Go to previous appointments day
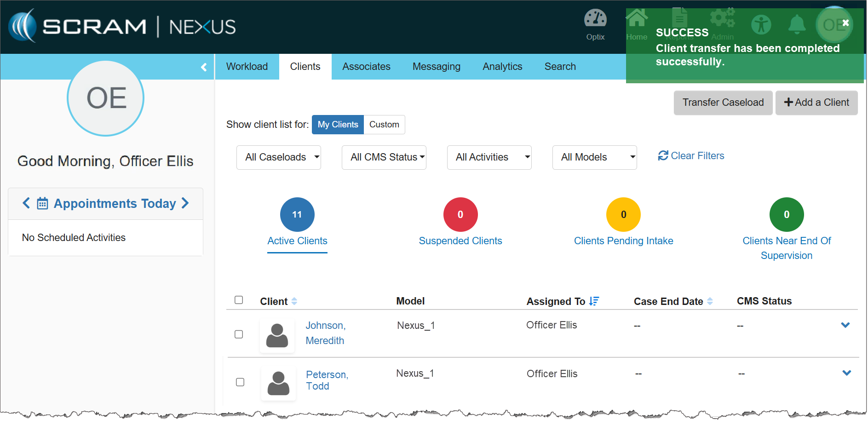 coord(26,203)
